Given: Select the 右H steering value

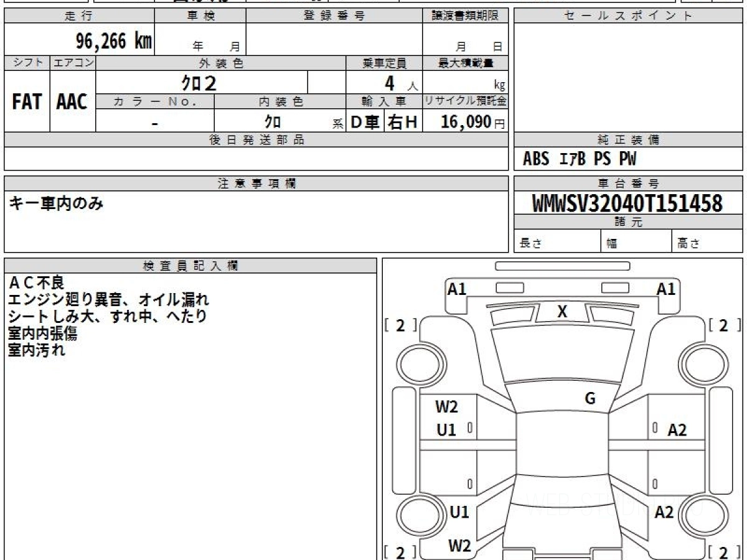Looking at the screenshot, I should click(403, 122).
